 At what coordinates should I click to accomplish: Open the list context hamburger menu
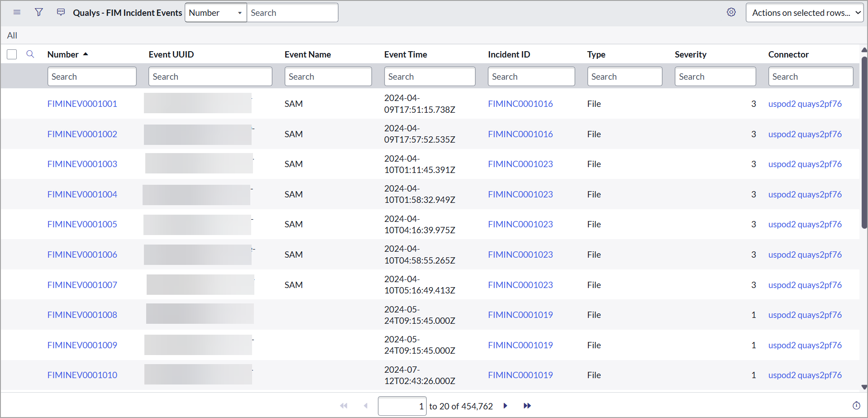[x=17, y=12]
